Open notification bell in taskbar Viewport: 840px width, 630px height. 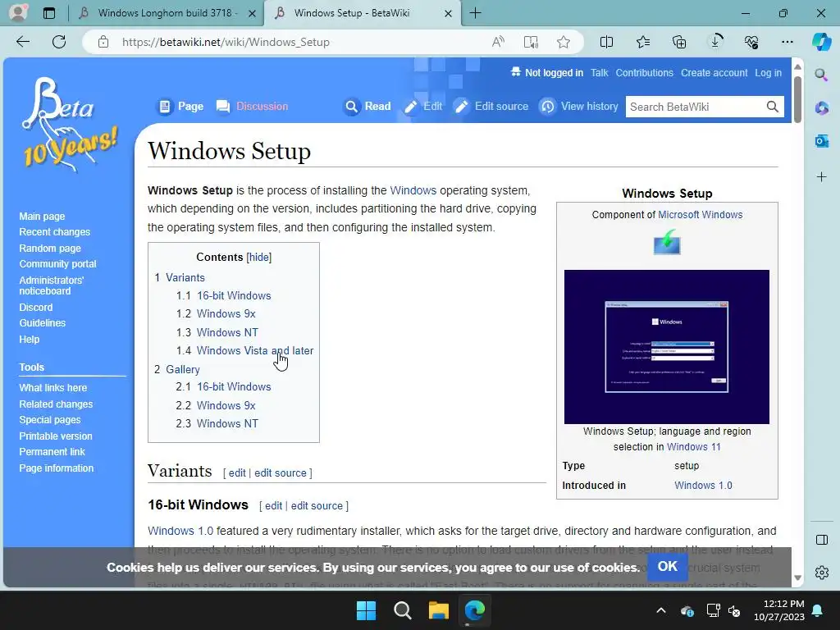[818, 610]
